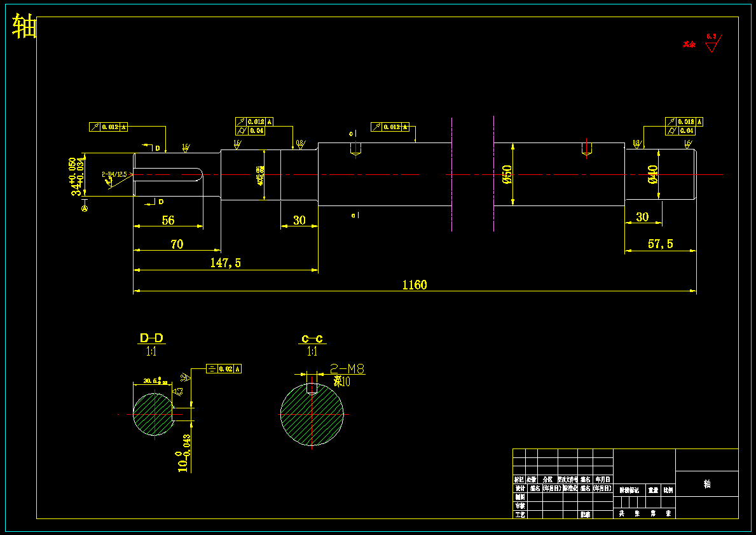Viewport: 756px width, 535px height.
Task: Click the 处数 title block cell
Action: (532, 480)
